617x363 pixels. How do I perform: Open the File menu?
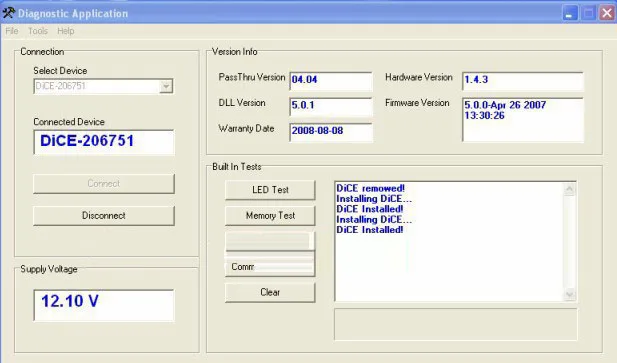point(12,31)
